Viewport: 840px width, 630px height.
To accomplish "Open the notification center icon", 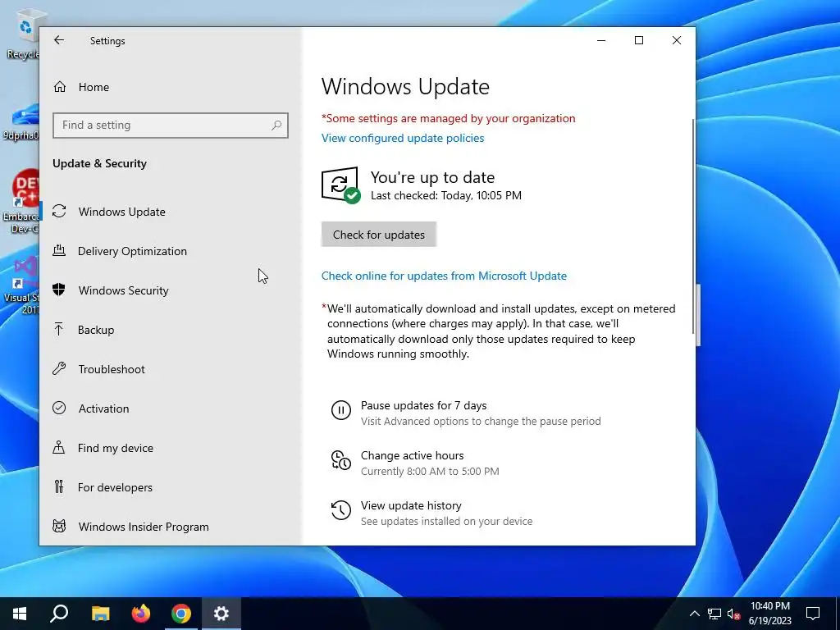I will point(813,614).
